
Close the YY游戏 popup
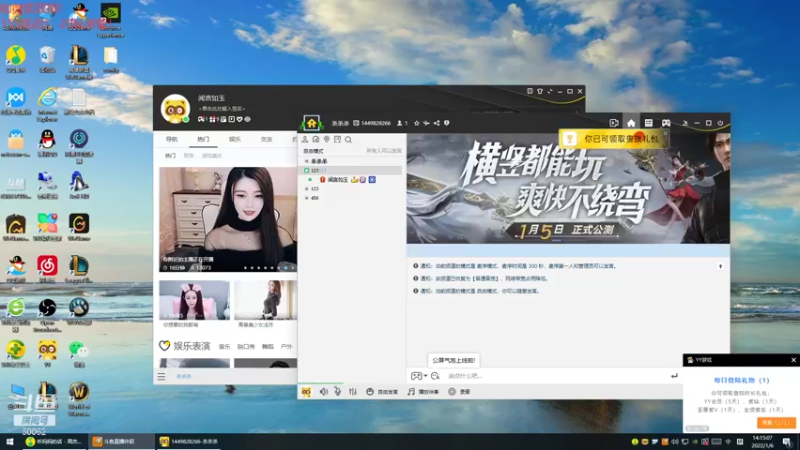coord(793,360)
